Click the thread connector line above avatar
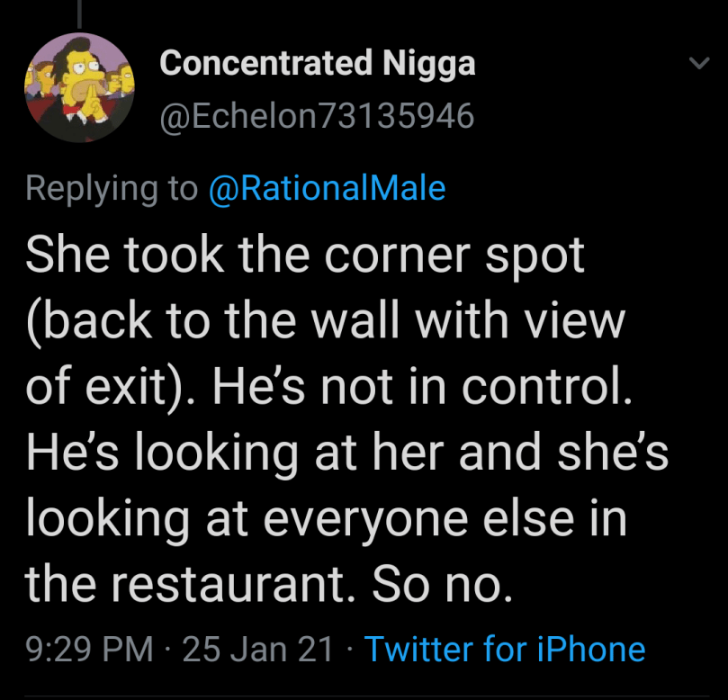The image size is (728, 700). click(x=79, y=13)
